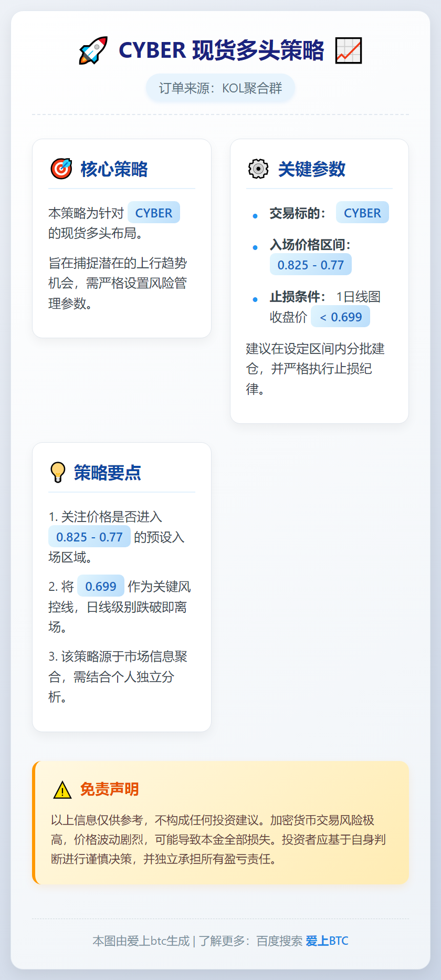Viewport: 441px width, 980px height.
Task: Click the 交易标的： label
Action: point(298,213)
